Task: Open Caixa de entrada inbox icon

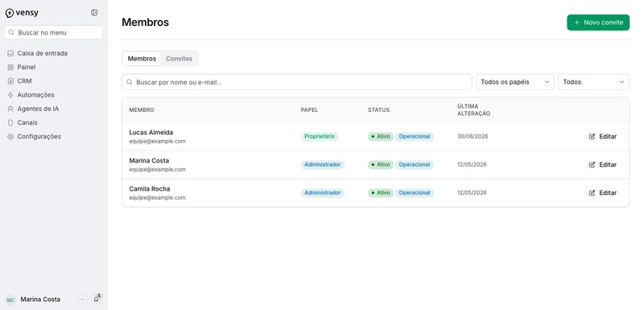Action: [10, 53]
